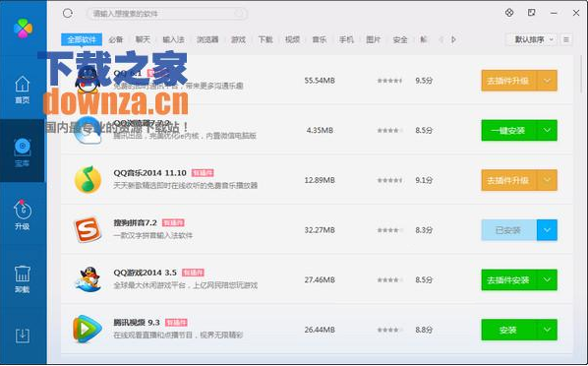Click the software search input field
588x366 pixels.
tap(167, 14)
